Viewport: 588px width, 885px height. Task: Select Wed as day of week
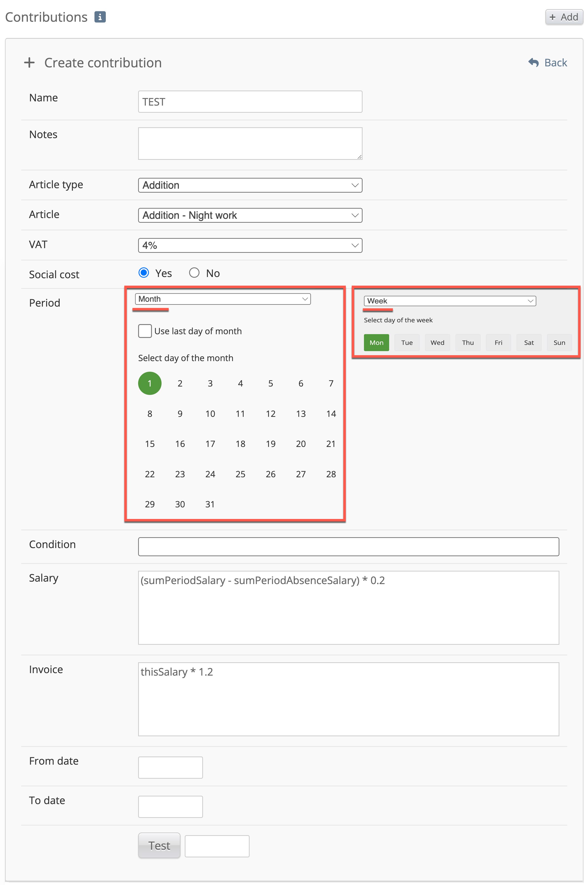(x=437, y=342)
